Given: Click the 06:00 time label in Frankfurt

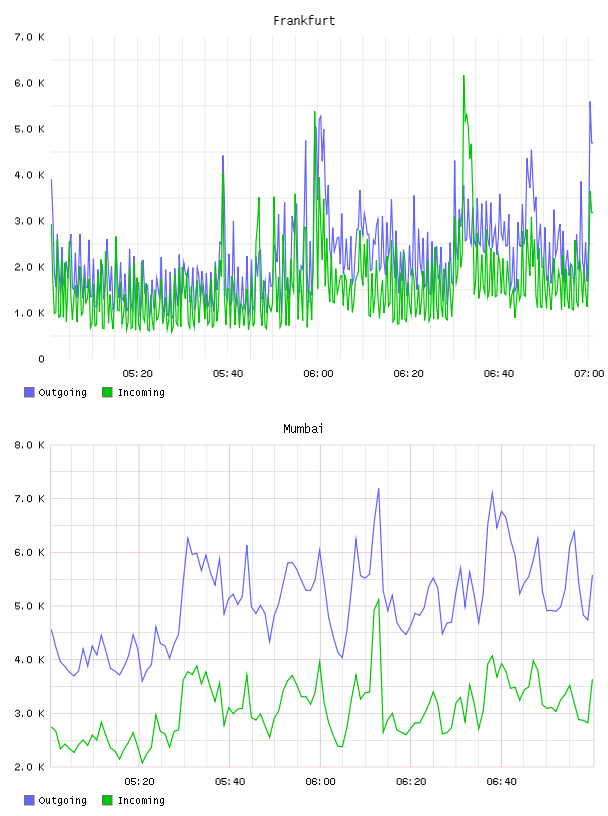Looking at the screenshot, I should point(318,374).
